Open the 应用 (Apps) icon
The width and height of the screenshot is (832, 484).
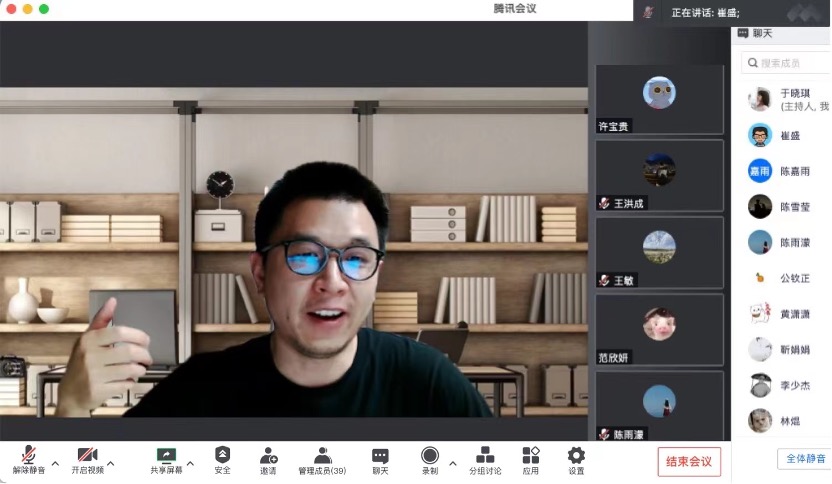click(530, 457)
